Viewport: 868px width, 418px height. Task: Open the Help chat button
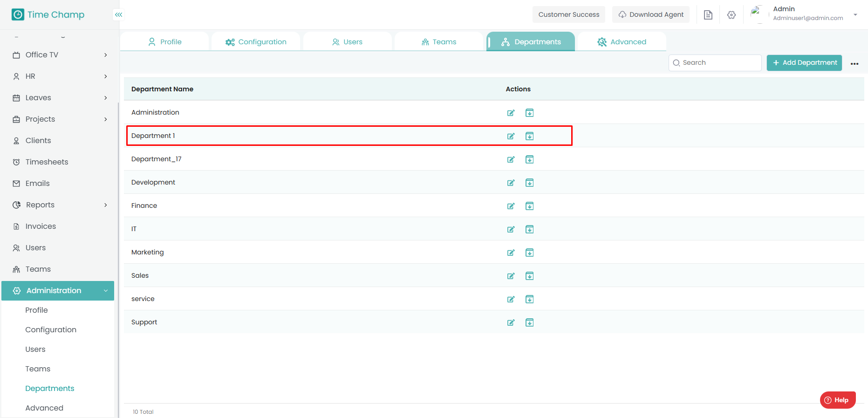(838, 400)
